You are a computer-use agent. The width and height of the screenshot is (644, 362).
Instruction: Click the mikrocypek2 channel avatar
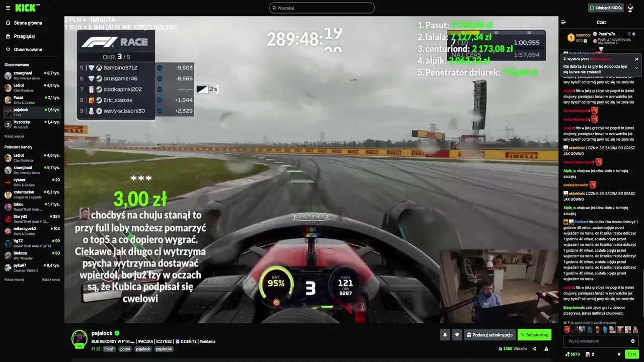(8, 231)
